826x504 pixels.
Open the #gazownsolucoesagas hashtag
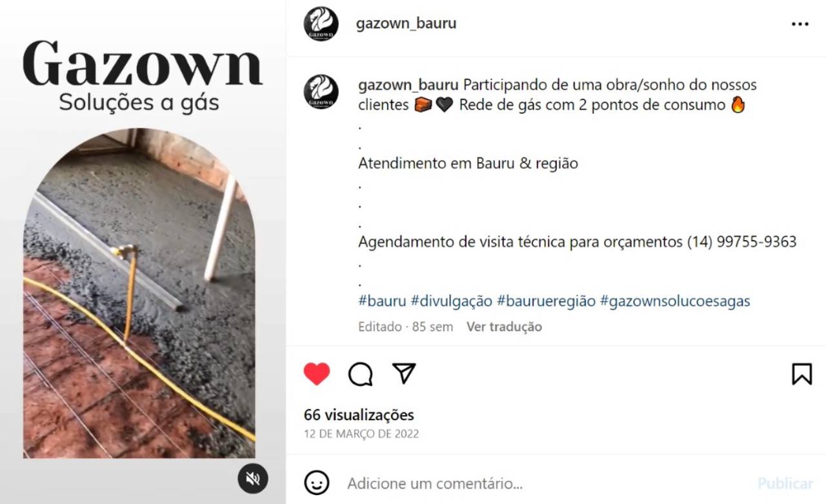(x=675, y=301)
